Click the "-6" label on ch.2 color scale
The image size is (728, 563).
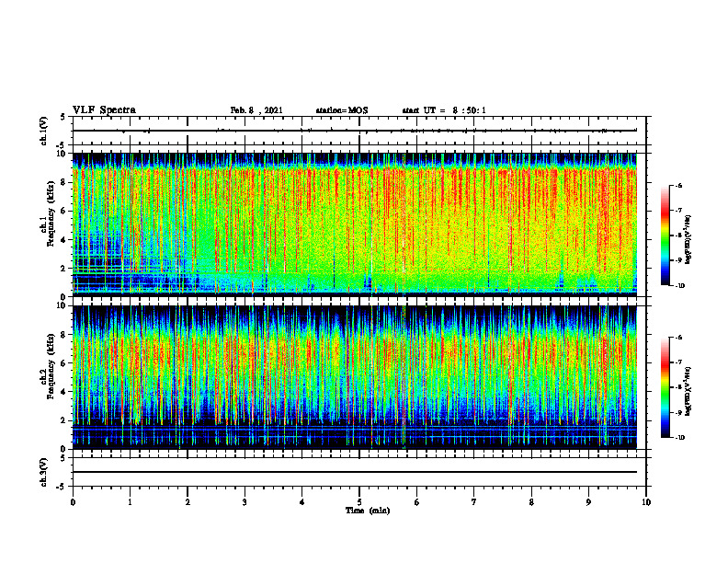point(678,338)
